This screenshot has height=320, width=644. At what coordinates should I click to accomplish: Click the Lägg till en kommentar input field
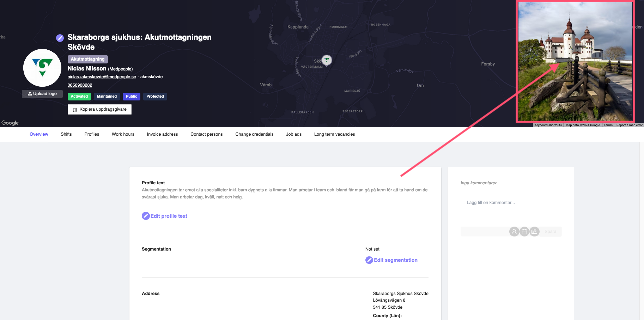491,202
